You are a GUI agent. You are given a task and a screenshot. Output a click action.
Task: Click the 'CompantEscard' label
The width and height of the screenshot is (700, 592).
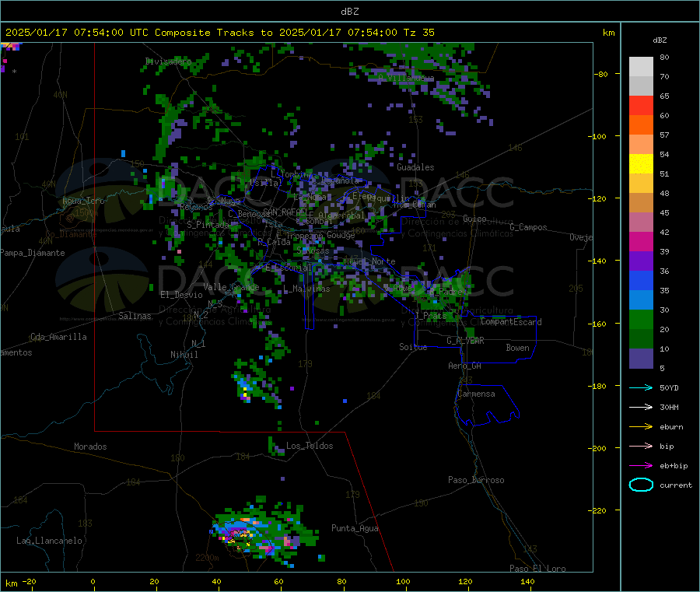[x=511, y=322]
